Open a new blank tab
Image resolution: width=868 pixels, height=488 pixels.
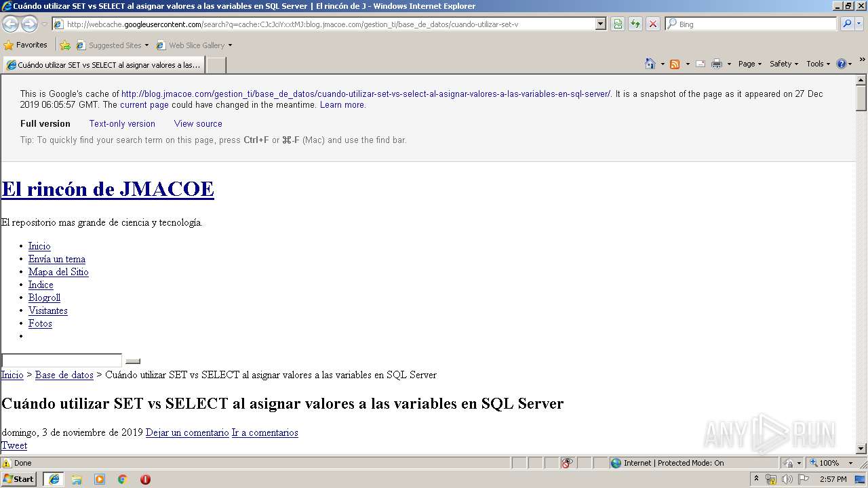[x=216, y=65]
